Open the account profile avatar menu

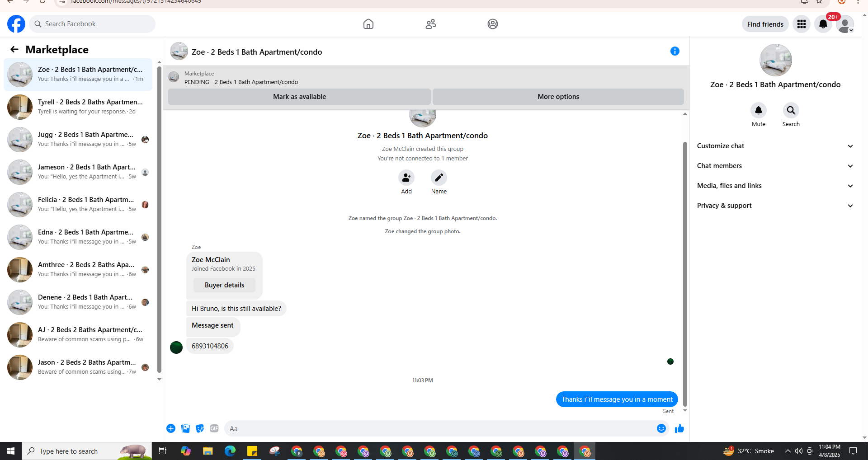click(x=844, y=24)
